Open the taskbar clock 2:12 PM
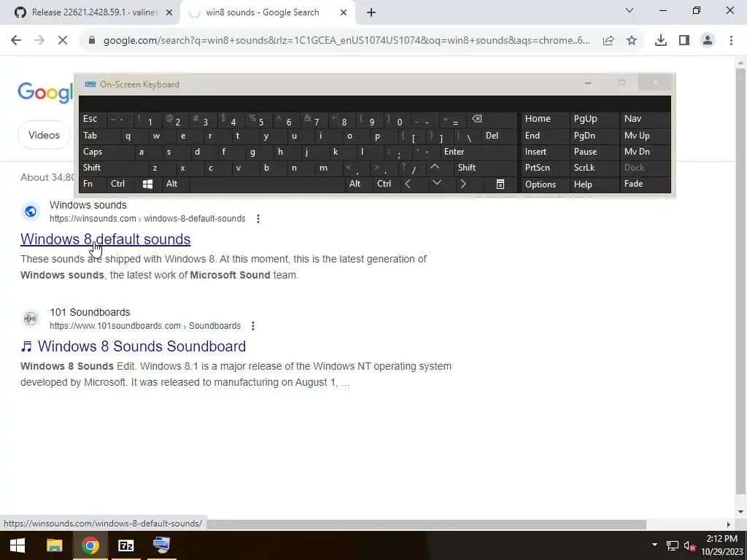The height and width of the screenshot is (560, 747). tap(721, 545)
